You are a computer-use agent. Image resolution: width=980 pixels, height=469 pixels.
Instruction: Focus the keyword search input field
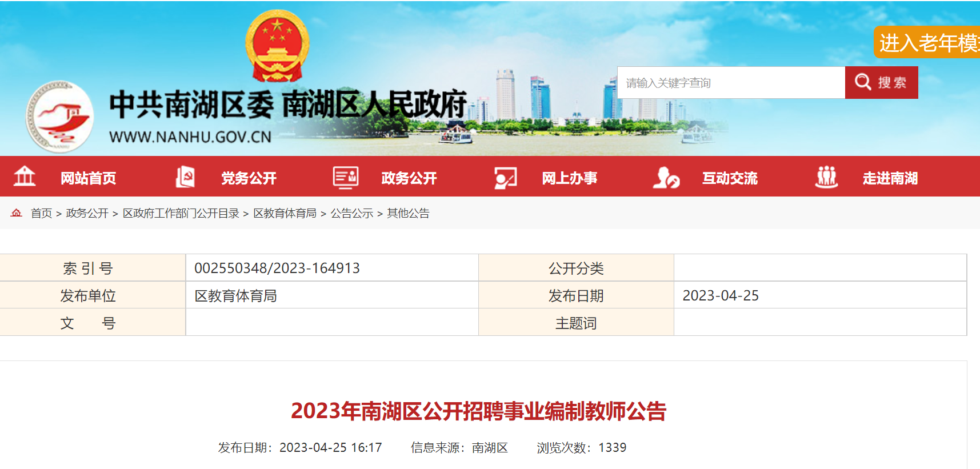coord(731,82)
